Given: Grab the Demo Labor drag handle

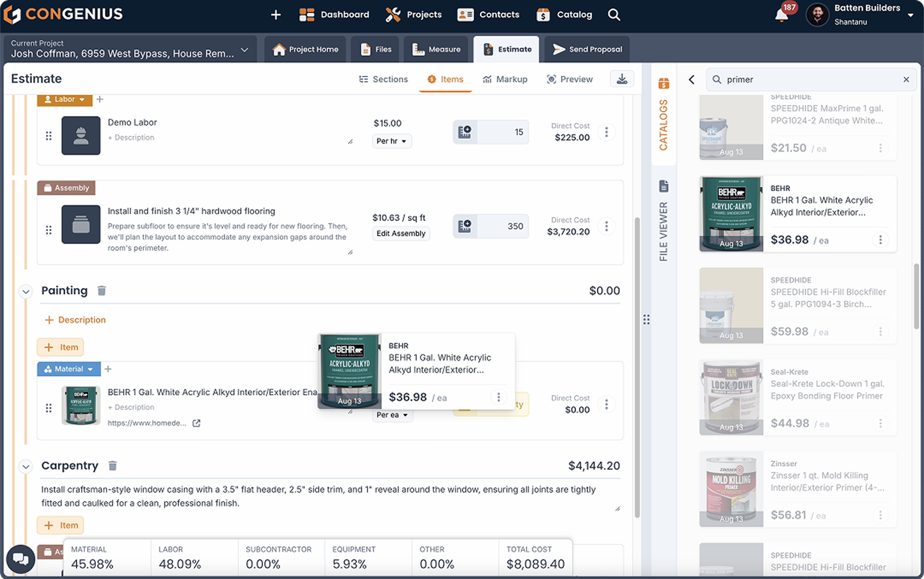Looking at the screenshot, I should click(49, 136).
